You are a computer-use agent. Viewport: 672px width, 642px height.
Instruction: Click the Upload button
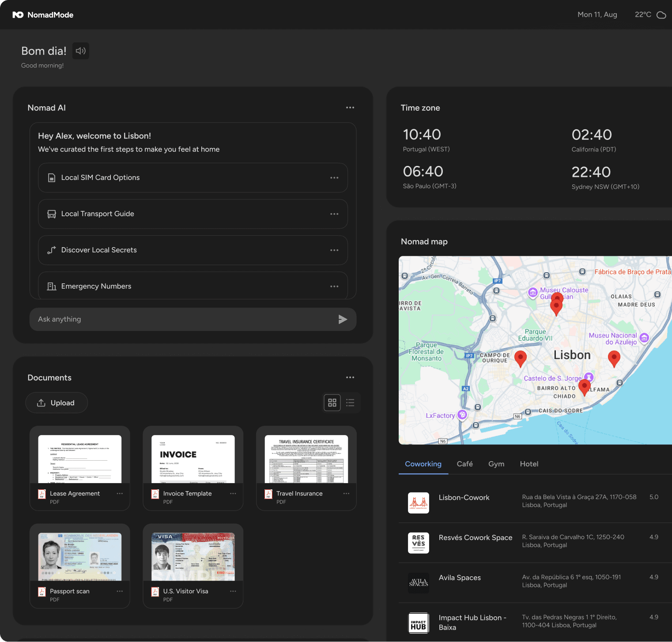[x=57, y=402]
